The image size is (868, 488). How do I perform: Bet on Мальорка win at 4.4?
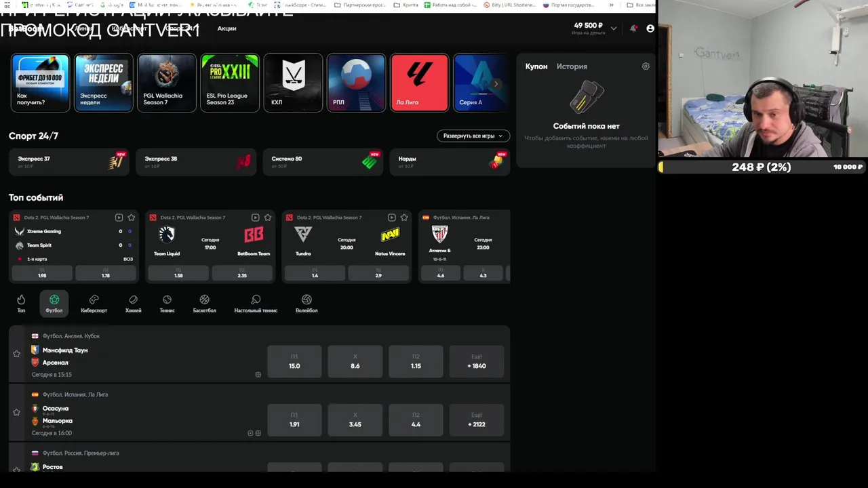(x=416, y=420)
